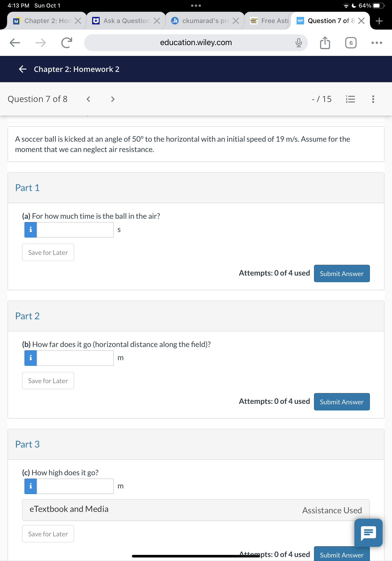392x561 pixels.
Task: Go back using browser back arrow
Action: click(x=15, y=43)
